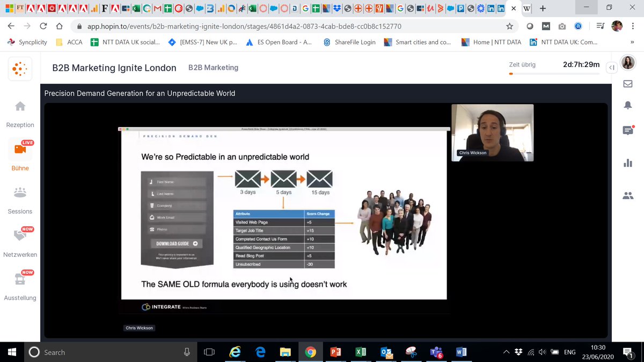Viewport: 644px width, 362px height.
Task: Show hidden system tray icons
Action: point(506,352)
